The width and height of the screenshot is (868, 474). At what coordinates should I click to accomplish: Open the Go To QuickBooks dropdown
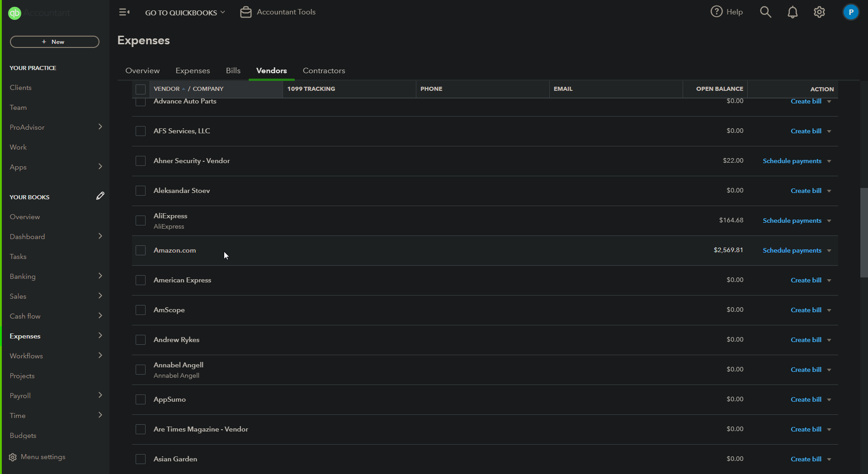coord(185,13)
